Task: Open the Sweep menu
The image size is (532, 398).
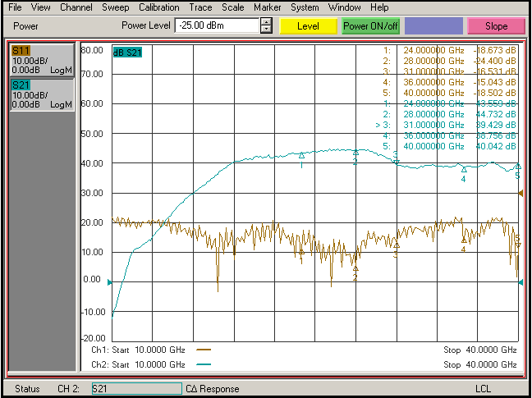Action: 116,7
